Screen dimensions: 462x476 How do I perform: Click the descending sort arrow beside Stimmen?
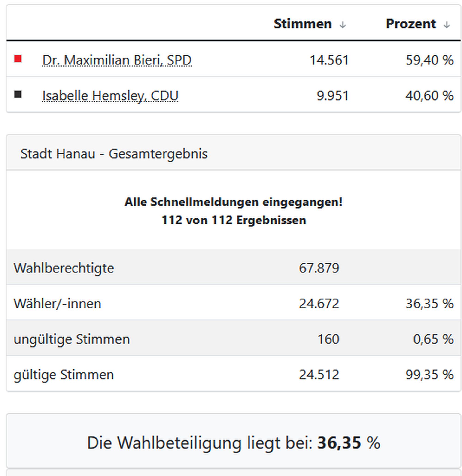click(343, 24)
